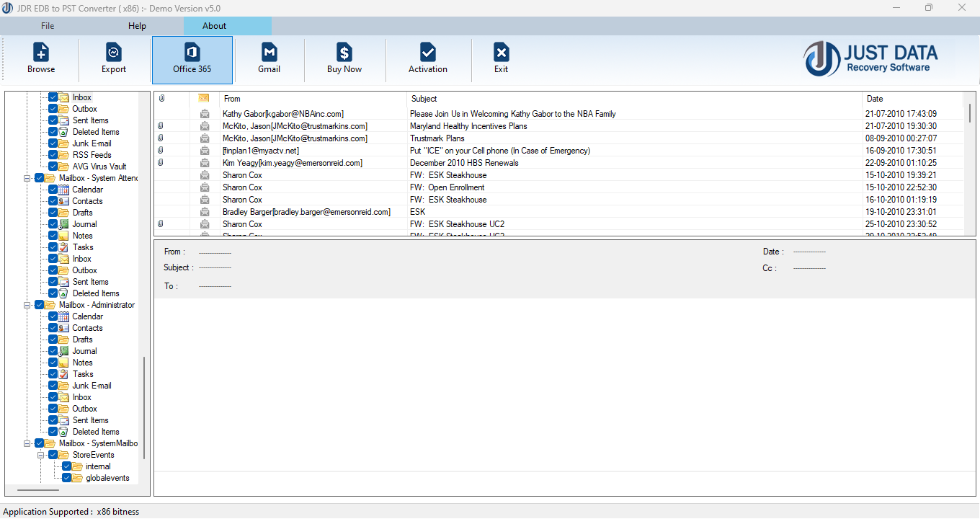The image size is (980, 519).
Task: Uncheck the RSS Feeds folder checkbox
Action: tap(53, 154)
